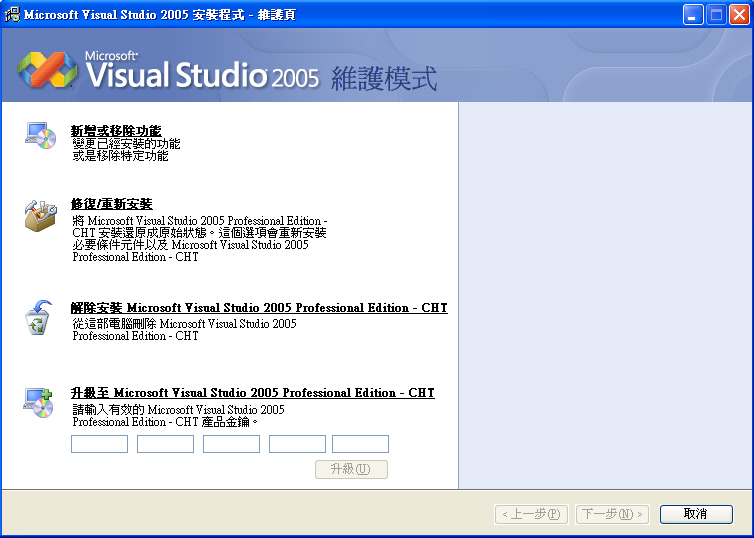Focus the second product key field

coord(165,444)
